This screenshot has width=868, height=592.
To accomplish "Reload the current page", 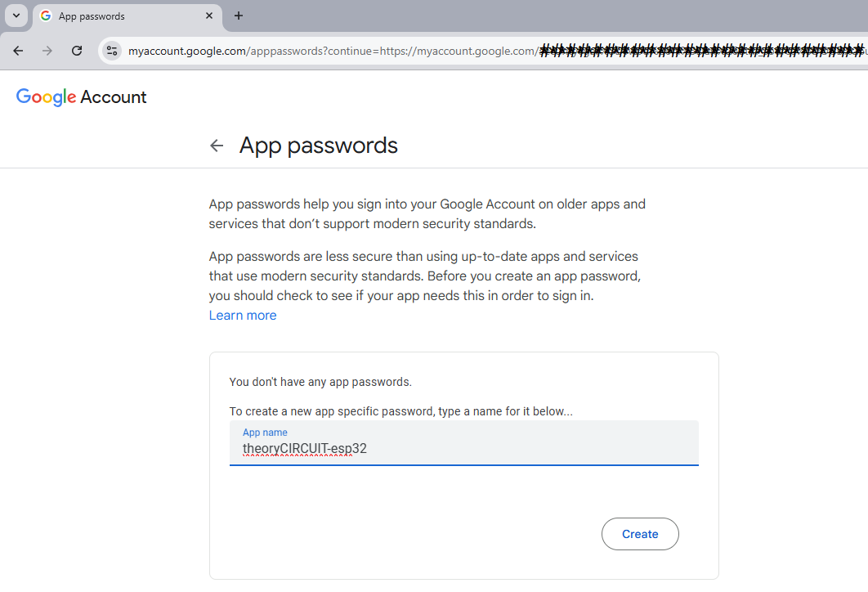I will (x=77, y=51).
